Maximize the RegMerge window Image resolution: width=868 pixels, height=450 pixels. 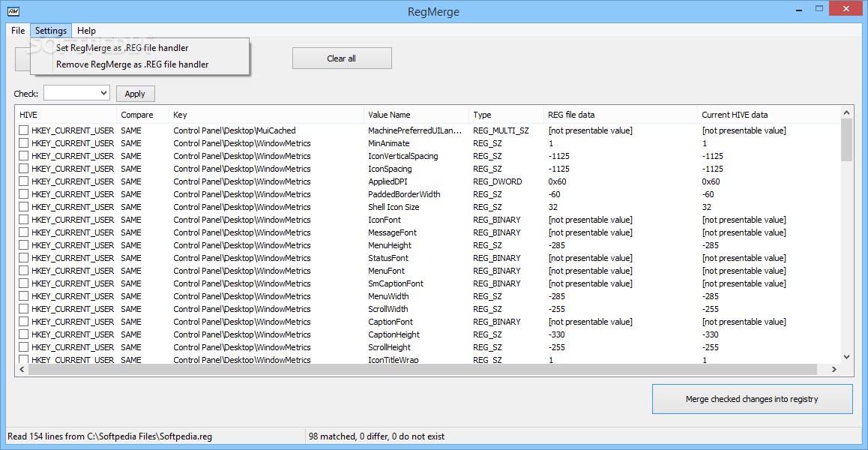819,8
